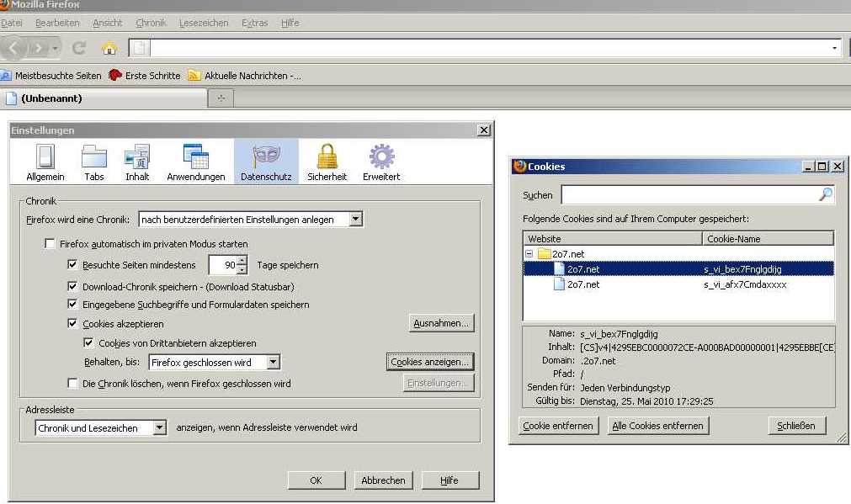
Task: Open Aktuelle Nachrichten feed bookmark
Action: point(244,76)
